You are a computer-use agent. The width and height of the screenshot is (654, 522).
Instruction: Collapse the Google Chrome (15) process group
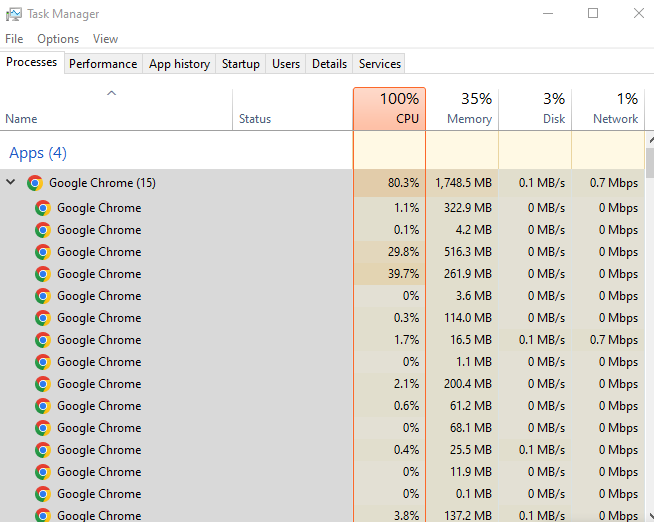pyautogui.click(x=11, y=183)
